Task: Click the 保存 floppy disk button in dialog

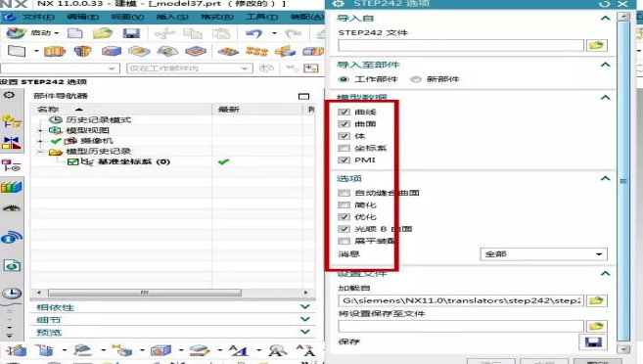Action: [x=593, y=341]
